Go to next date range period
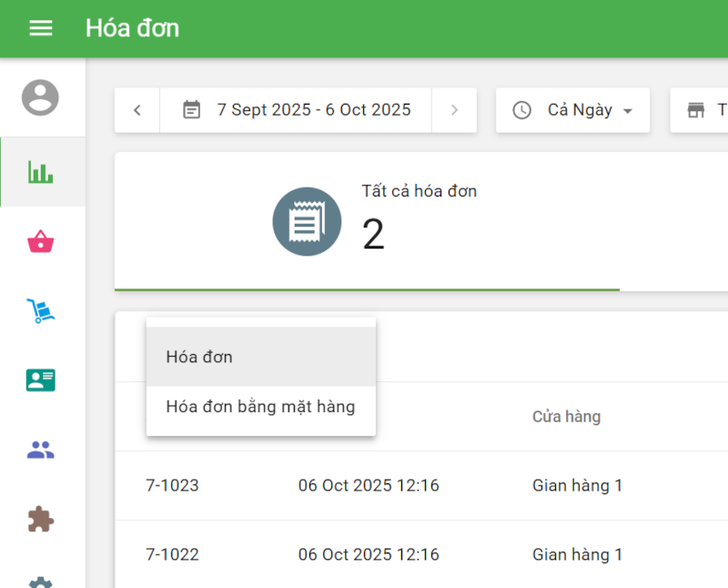The image size is (728, 588). click(x=454, y=110)
